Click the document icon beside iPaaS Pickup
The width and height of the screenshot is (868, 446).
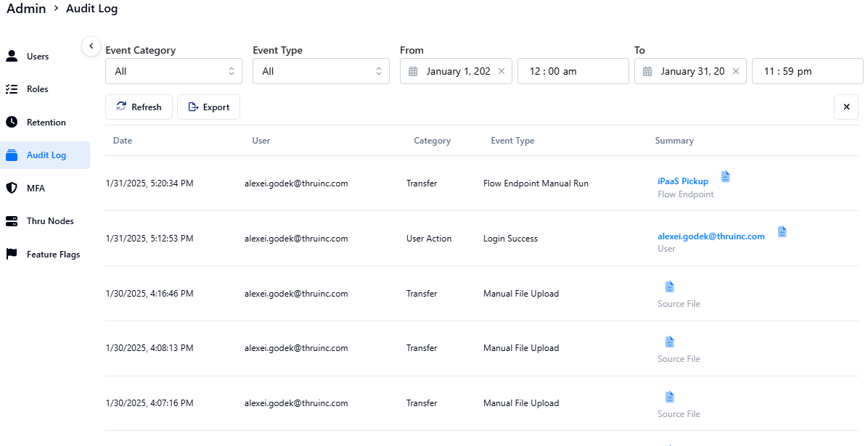725,176
